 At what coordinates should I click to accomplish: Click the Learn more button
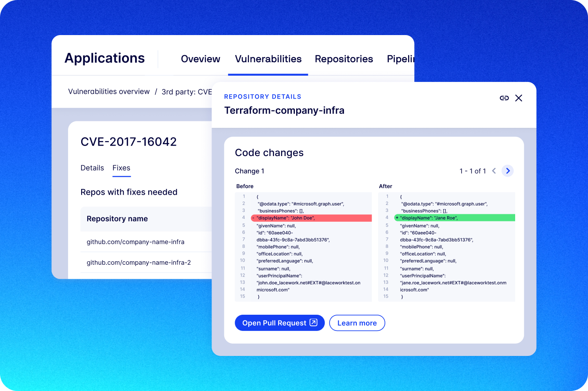[x=357, y=323]
